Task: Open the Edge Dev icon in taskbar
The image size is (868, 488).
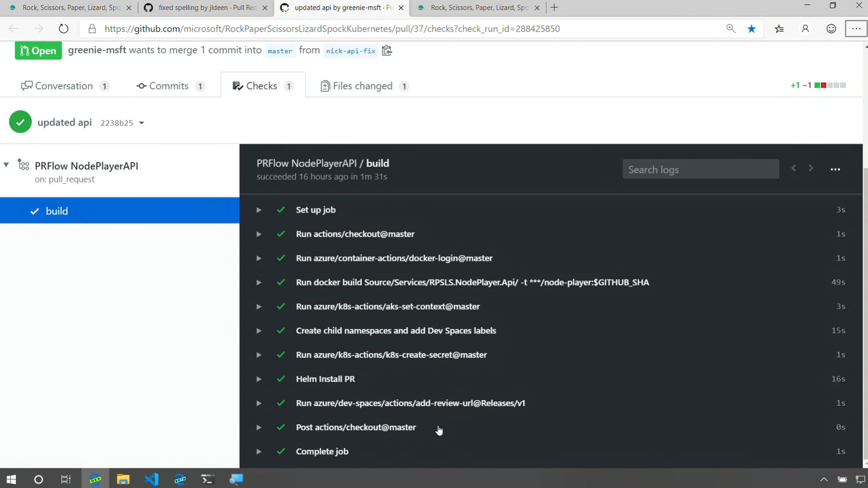Action: click(95, 479)
